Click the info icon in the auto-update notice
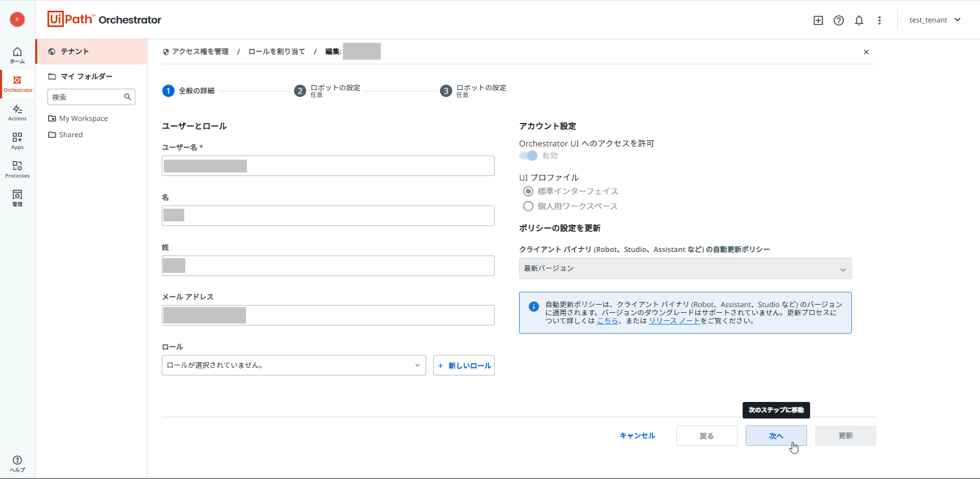Image resolution: width=980 pixels, height=479 pixels. pos(534,307)
